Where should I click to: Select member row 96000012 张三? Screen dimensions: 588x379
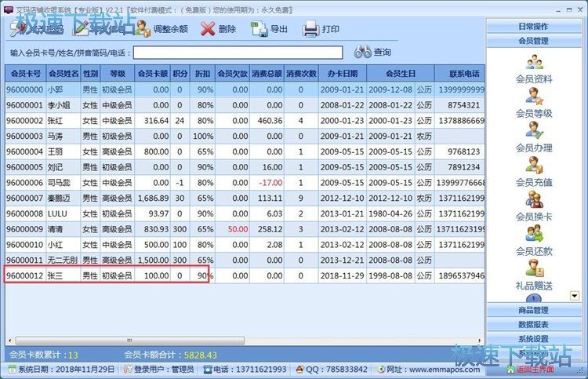tap(245, 275)
